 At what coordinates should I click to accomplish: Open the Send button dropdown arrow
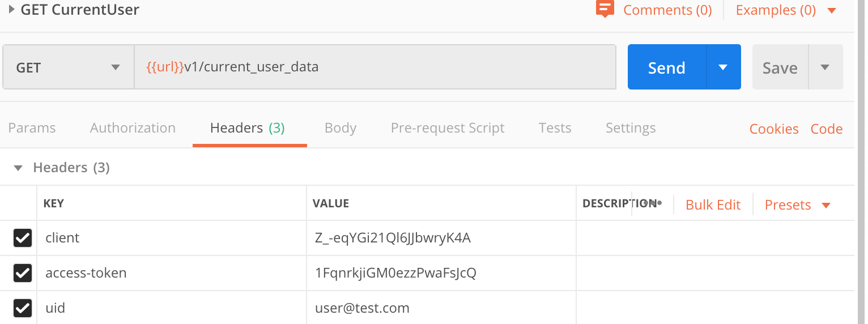coord(723,67)
